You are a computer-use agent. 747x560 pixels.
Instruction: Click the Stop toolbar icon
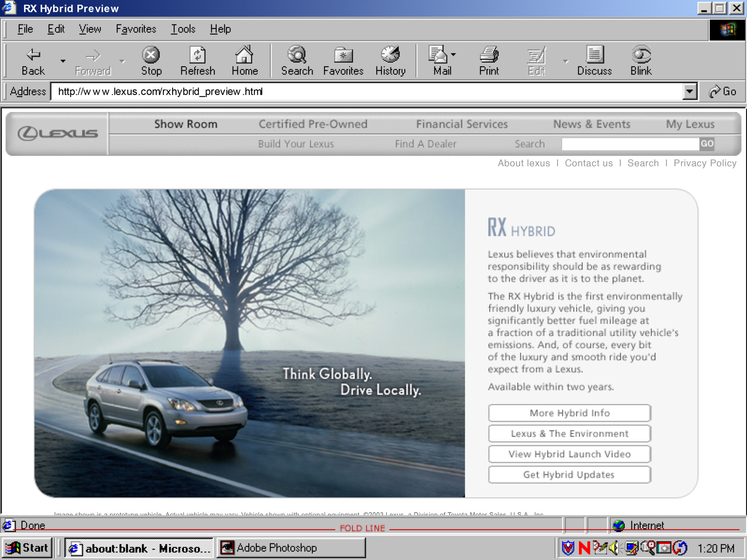151,55
